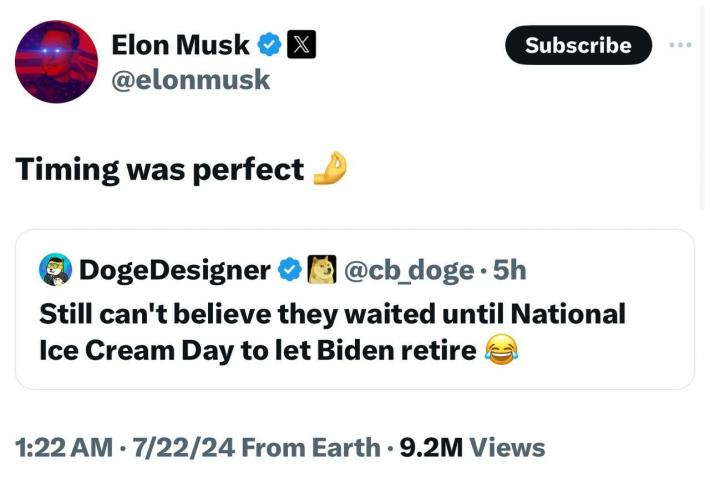Click the "Timing was perfect" tweet text

tap(159, 170)
